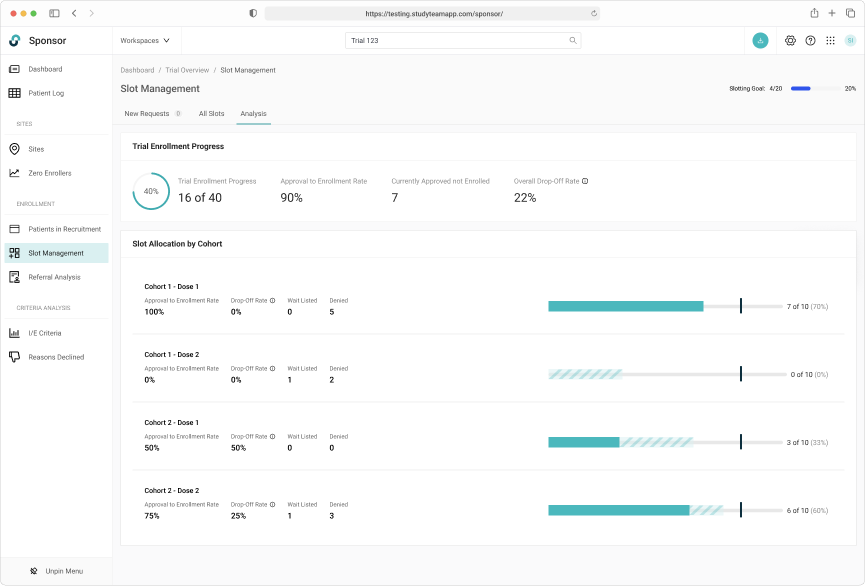This screenshot has width=865, height=586.
Task: Click the browser back arrow
Action: [74, 13]
